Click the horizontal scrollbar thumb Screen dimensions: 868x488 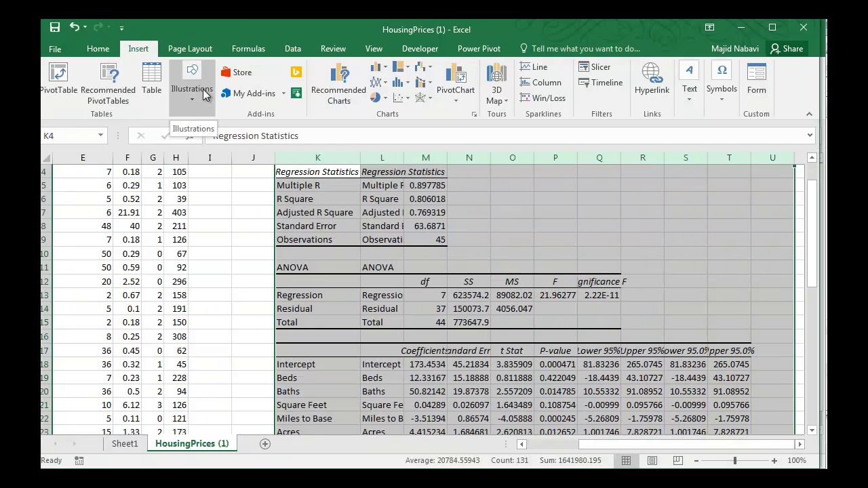[688, 445]
